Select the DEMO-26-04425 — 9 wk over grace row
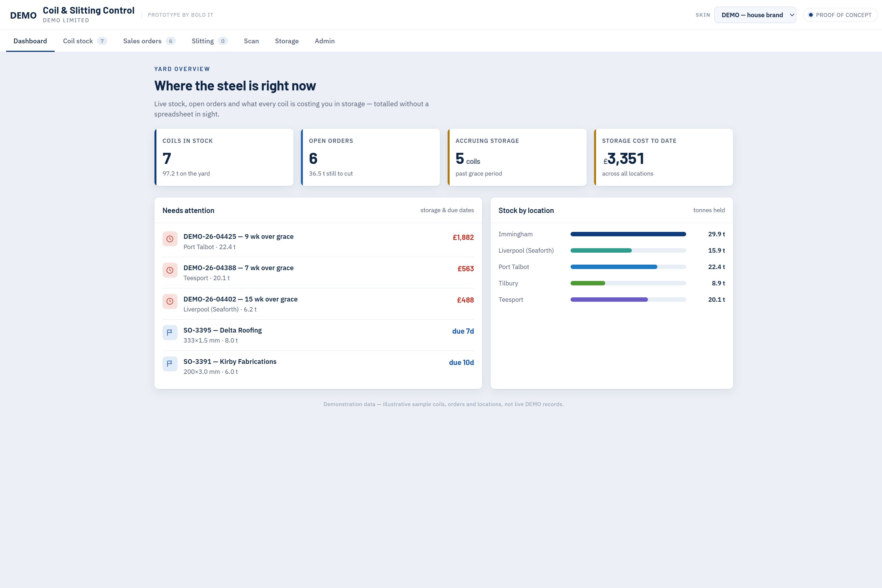 tap(318, 241)
